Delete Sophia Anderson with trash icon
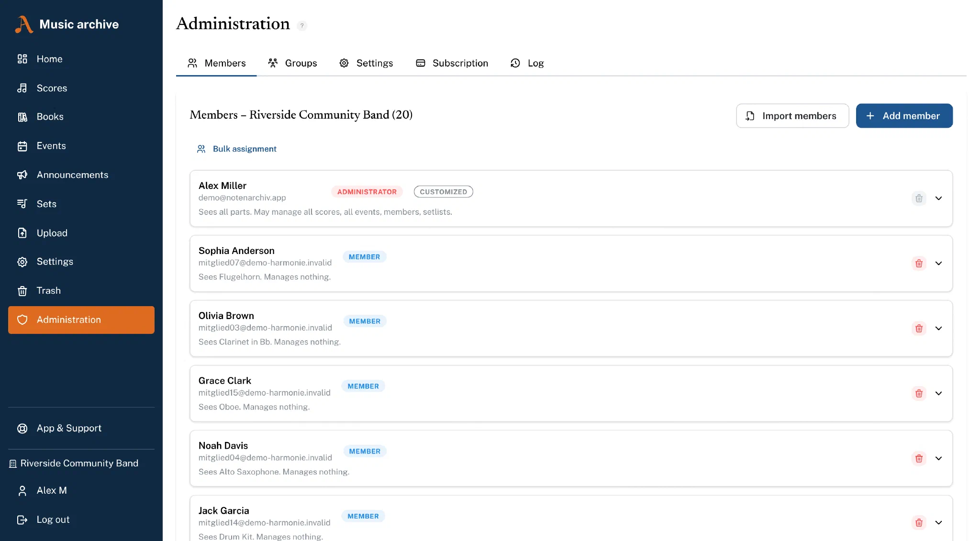The height and width of the screenshot is (541, 980). [919, 263]
